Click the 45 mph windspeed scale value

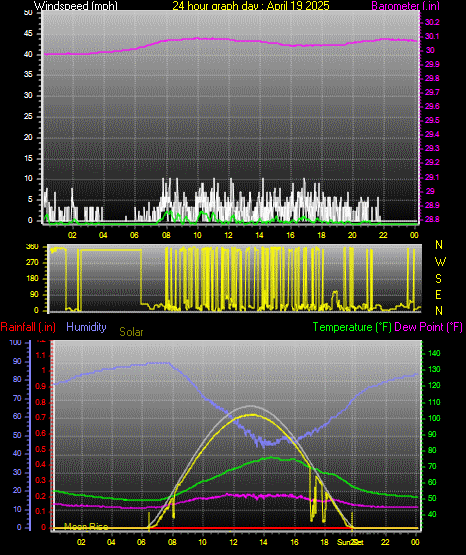coord(28,34)
